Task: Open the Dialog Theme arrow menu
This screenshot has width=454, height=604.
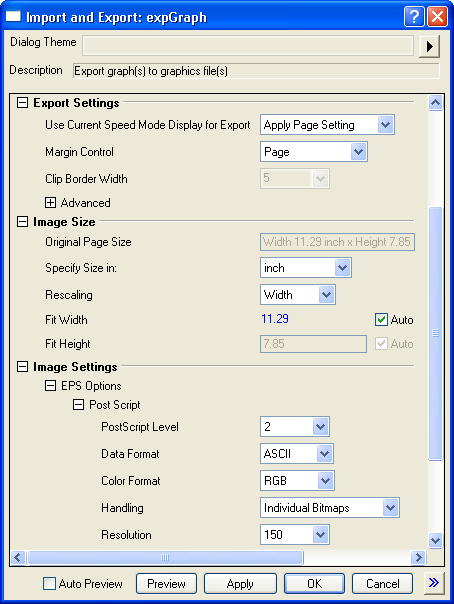Action: 429,47
